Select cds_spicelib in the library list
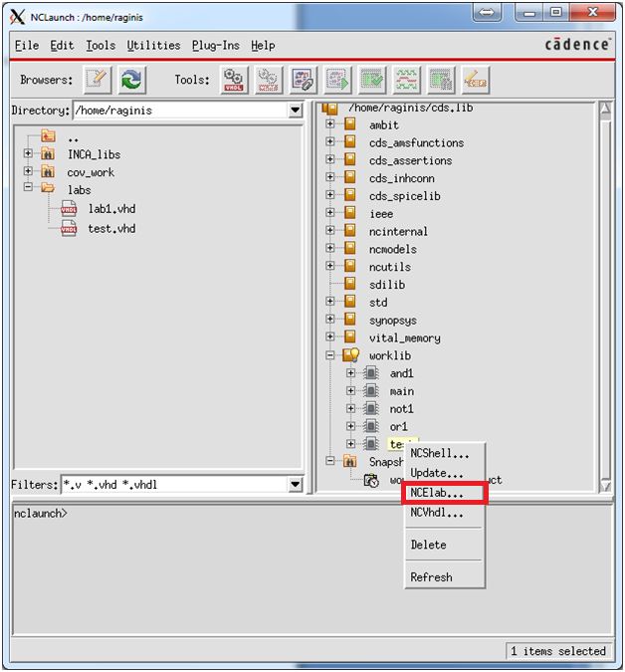 (405, 196)
